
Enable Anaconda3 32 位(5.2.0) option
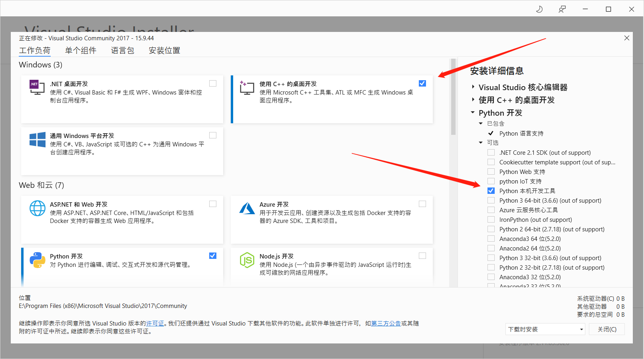click(x=491, y=277)
